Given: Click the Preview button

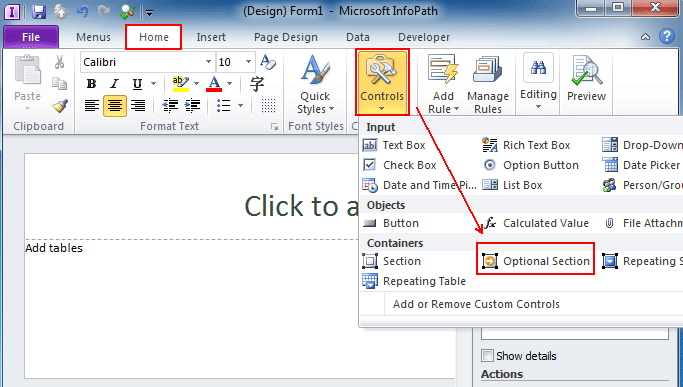Looking at the screenshot, I should click(x=586, y=79).
